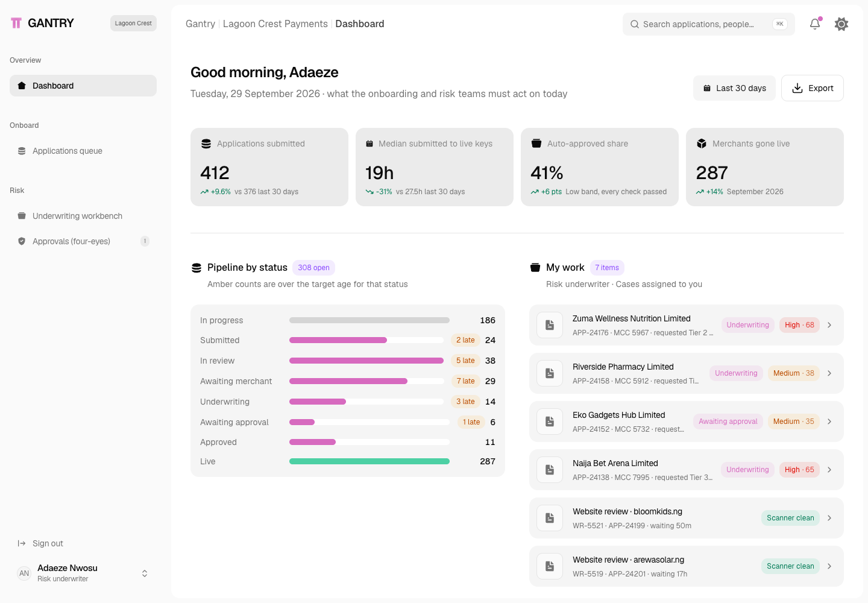
Task: Click the Pipeline by status heading icon
Action: (197, 268)
